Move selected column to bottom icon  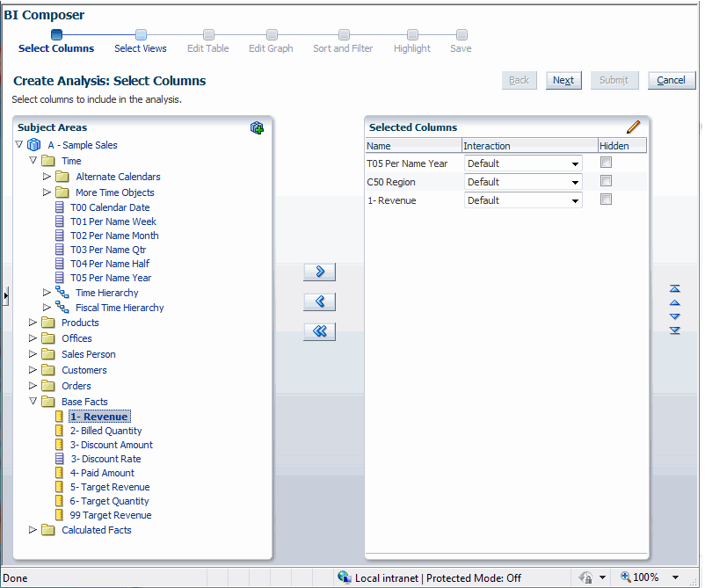click(674, 330)
